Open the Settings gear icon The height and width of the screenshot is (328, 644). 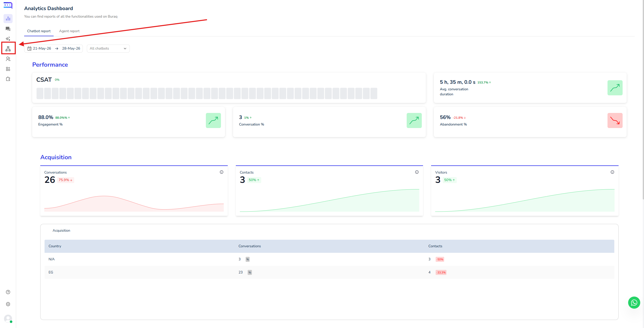click(8, 304)
